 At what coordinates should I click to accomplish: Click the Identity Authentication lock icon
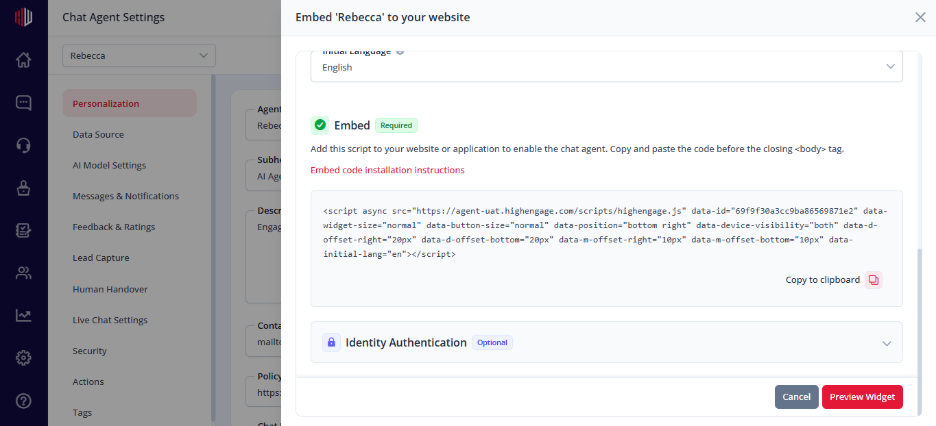(x=331, y=342)
